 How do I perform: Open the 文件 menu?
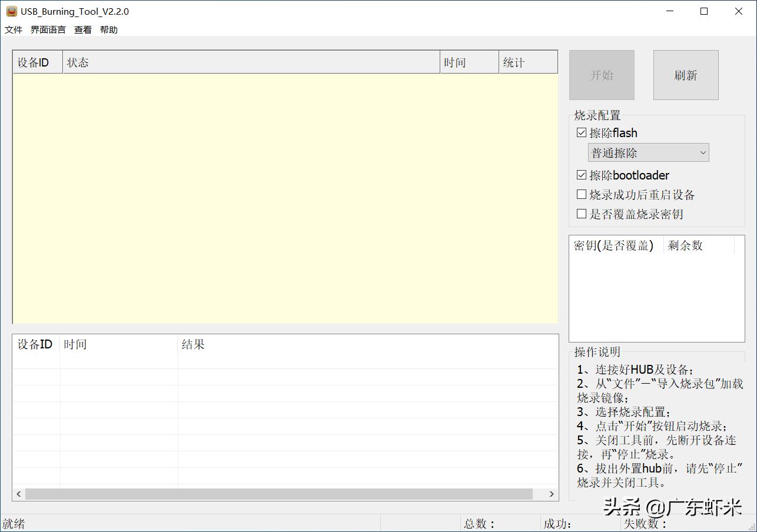[14, 29]
